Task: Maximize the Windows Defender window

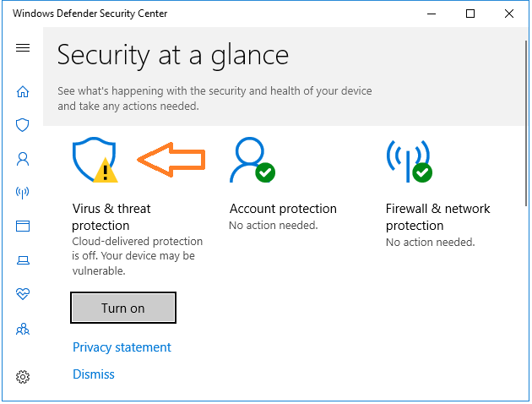Action: click(470, 14)
